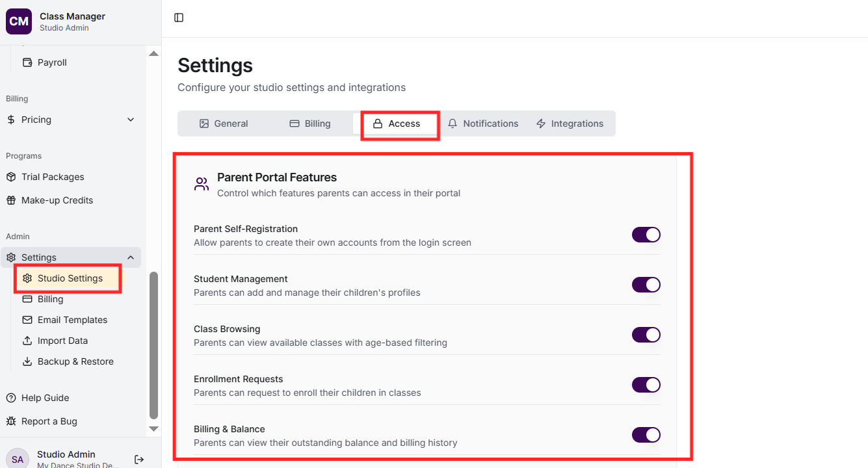Switch off the Enrollment Requests toggle
The width and height of the screenshot is (868, 468).
(x=646, y=385)
